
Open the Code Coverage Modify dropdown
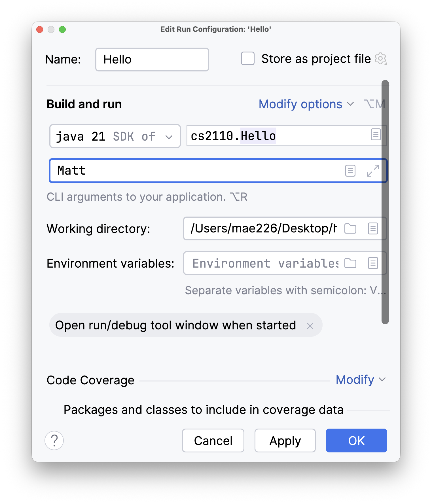click(360, 380)
